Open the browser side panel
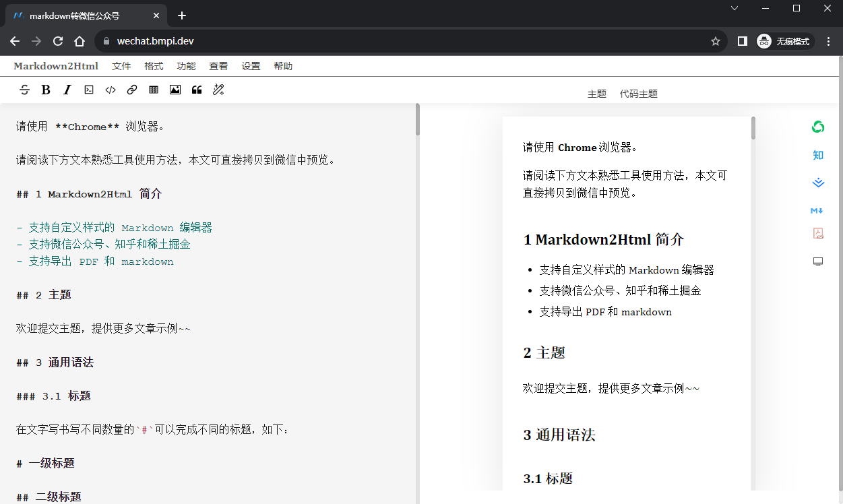843x504 pixels. (742, 41)
